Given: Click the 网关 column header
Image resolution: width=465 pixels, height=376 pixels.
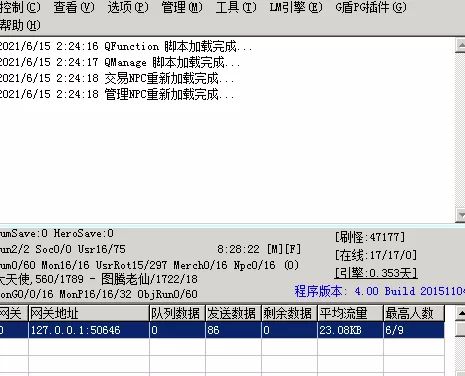Looking at the screenshot, I should (14, 313).
